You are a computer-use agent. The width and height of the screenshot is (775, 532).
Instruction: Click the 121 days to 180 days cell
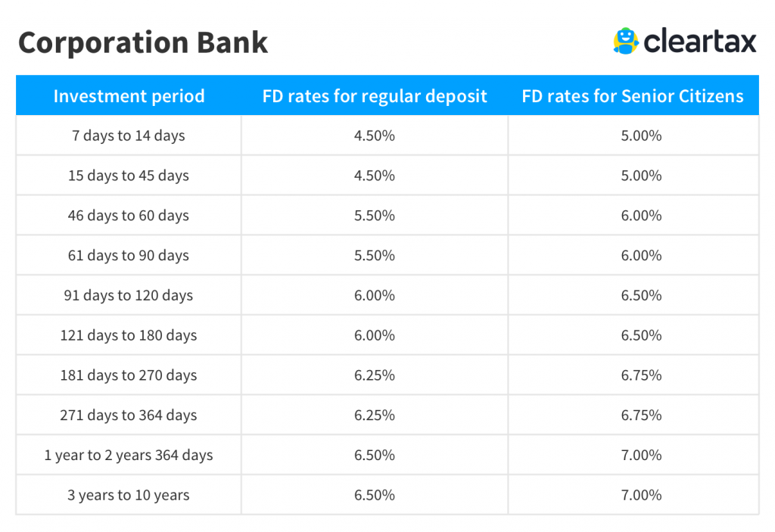coord(129,335)
